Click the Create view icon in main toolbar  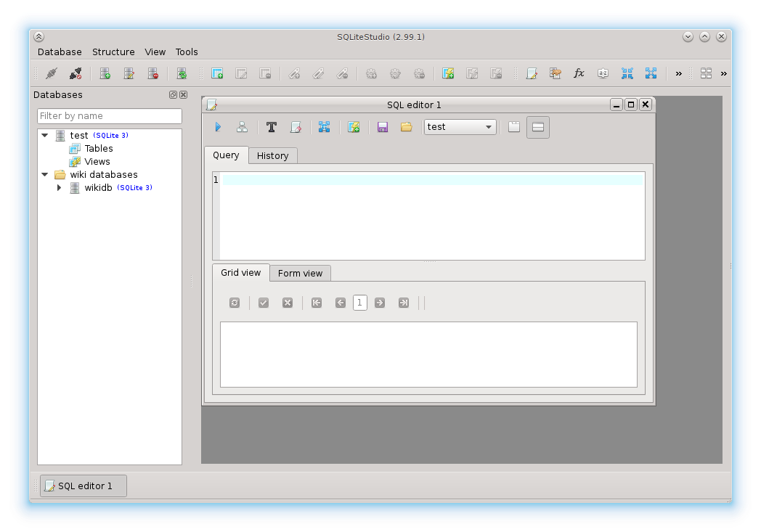coord(448,74)
